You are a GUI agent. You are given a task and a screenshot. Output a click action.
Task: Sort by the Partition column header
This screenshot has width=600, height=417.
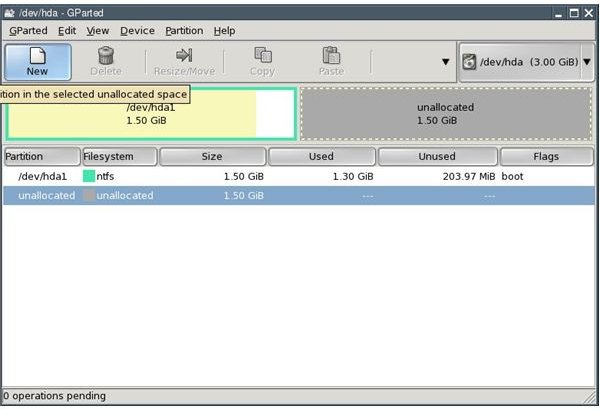tap(42, 156)
